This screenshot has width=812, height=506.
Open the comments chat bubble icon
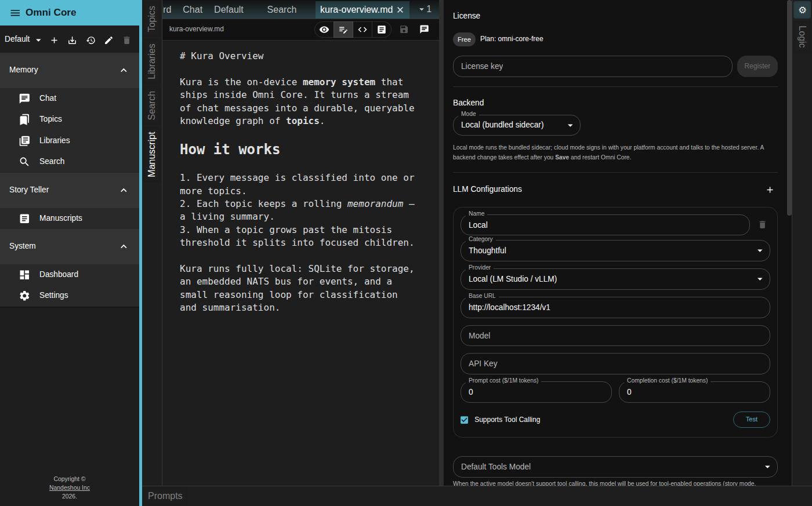(x=425, y=30)
